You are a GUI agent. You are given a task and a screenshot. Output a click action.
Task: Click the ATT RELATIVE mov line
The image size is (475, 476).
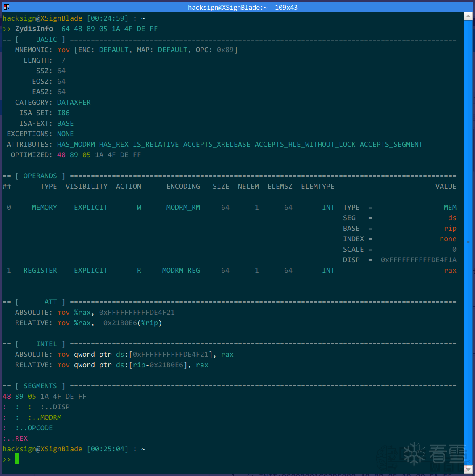point(89,323)
